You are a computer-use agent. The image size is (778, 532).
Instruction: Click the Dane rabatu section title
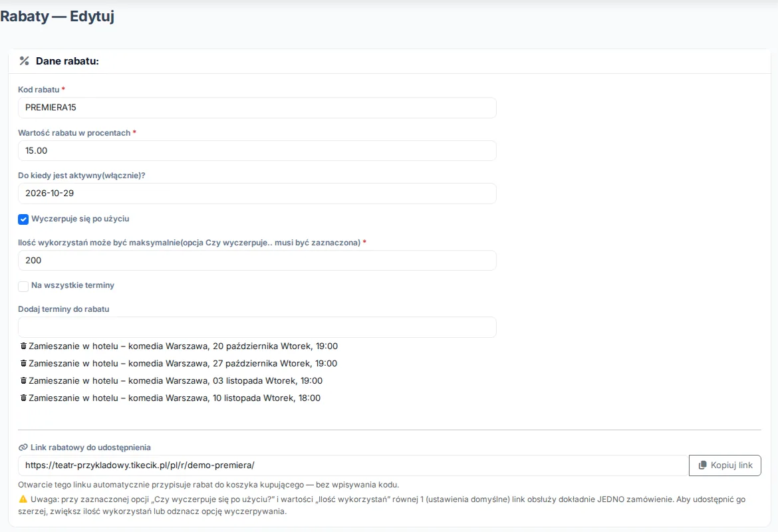(x=67, y=61)
